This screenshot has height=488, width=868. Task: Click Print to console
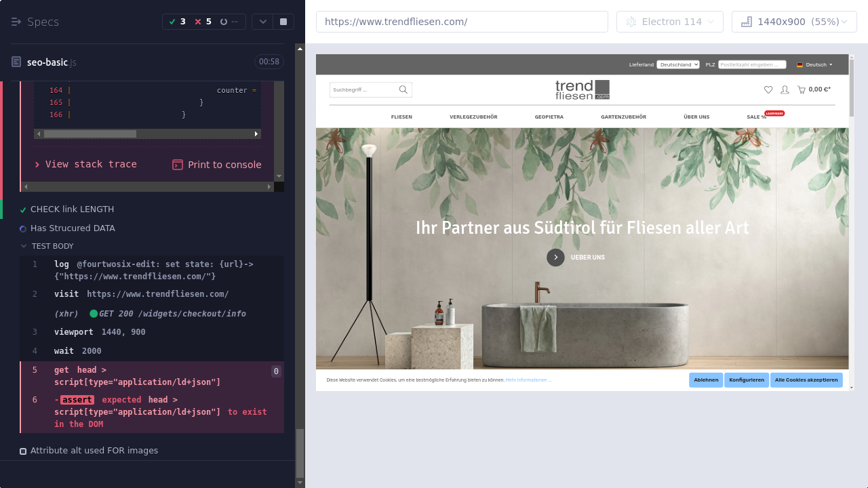pyautogui.click(x=217, y=165)
